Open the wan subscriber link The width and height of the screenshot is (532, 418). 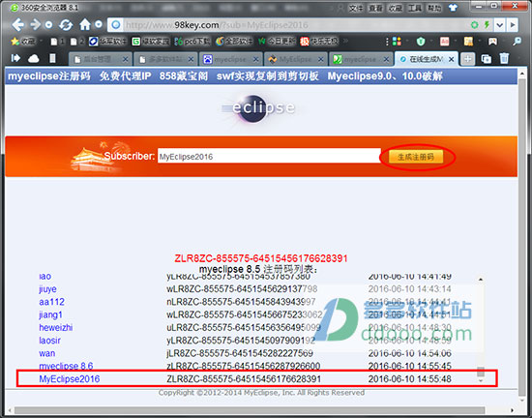pos(46,353)
